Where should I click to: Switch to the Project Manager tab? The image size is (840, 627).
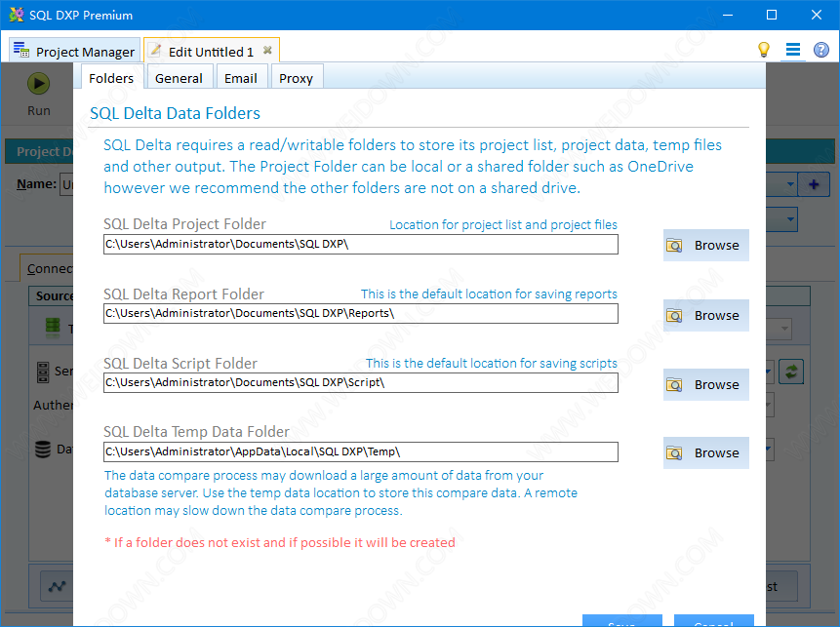74,52
